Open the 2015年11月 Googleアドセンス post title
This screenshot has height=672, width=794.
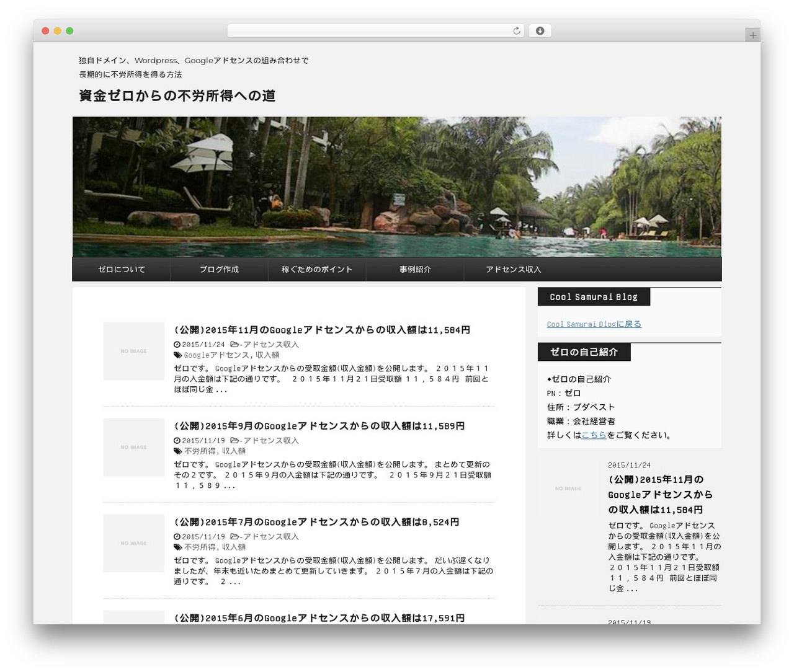coord(322,330)
